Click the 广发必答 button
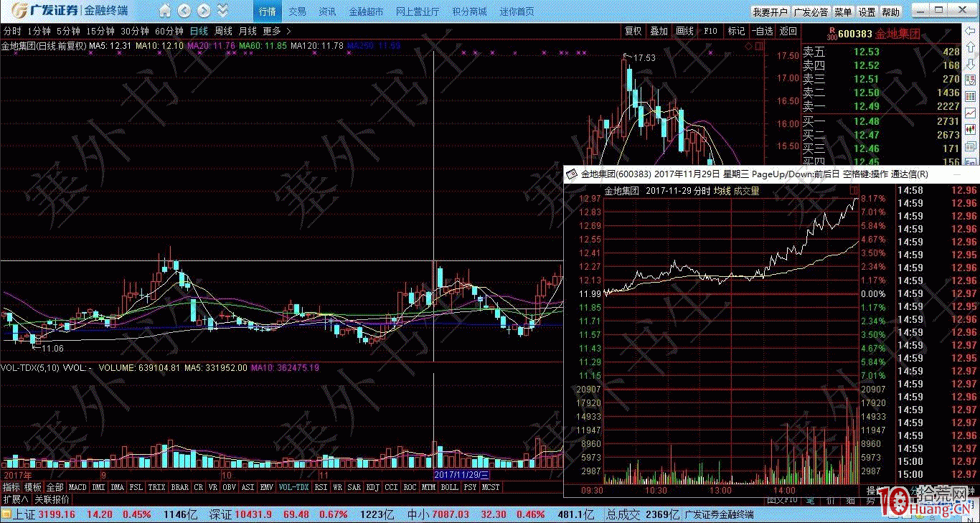This screenshot has width=980, height=523. click(x=811, y=12)
